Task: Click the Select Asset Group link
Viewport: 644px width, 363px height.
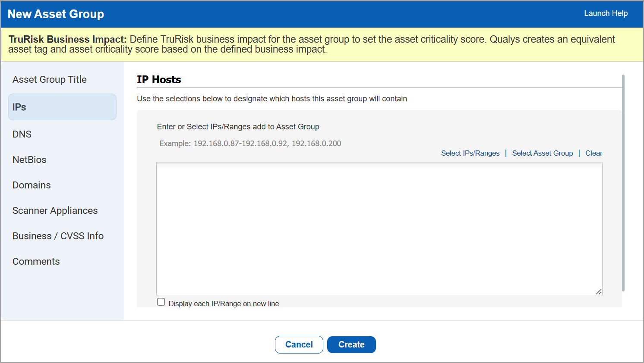Action: [x=543, y=153]
